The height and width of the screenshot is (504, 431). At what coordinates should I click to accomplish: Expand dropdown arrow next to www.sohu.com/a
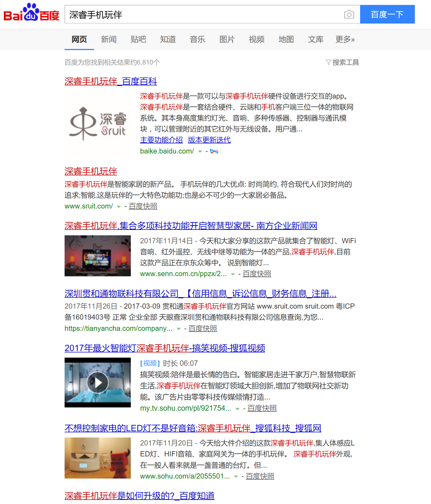click(x=236, y=477)
